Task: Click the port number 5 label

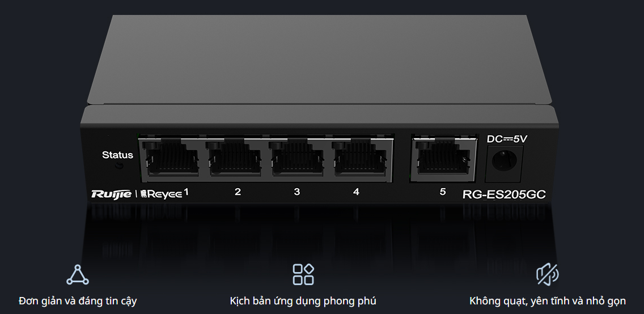Action: coord(442,192)
